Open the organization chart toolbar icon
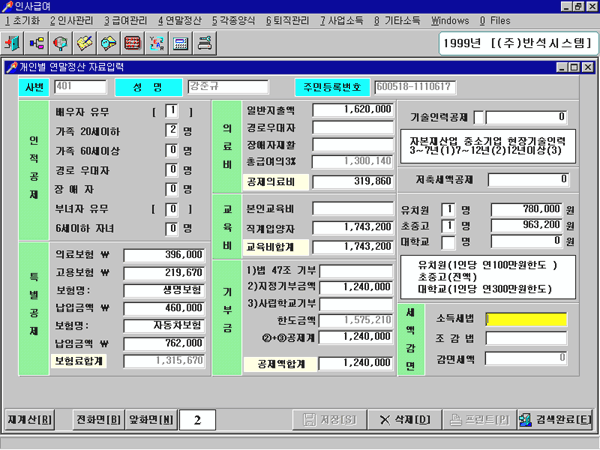The width and height of the screenshot is (600, 450). 37,44
